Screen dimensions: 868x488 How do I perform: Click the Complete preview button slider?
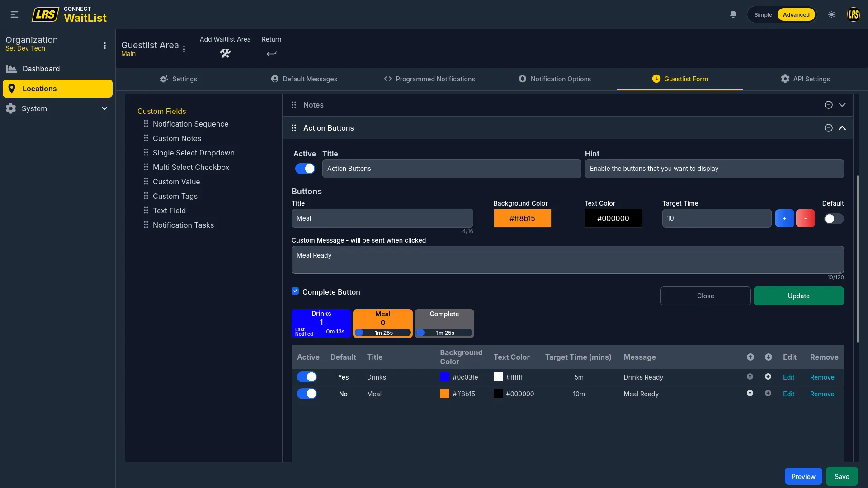(444, 333)
